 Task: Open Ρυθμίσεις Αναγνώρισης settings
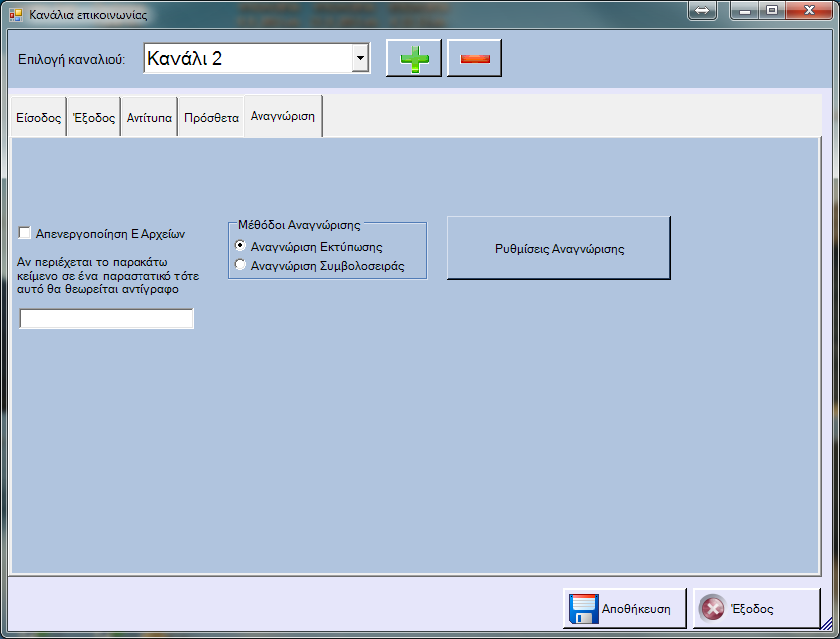pyautogui.click(x=559, y=248)
